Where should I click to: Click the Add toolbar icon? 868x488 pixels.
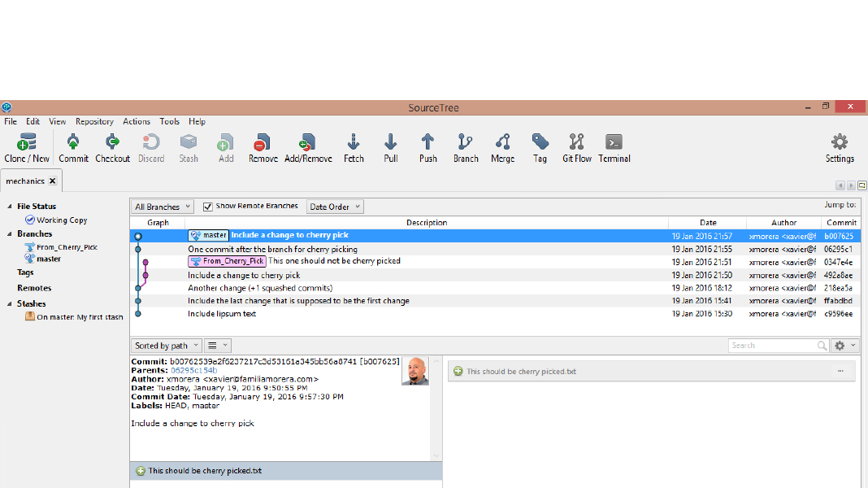(x=226, y=148)
